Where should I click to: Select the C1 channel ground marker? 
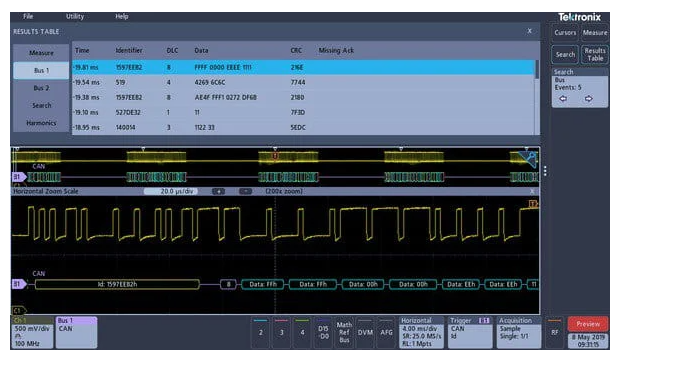[19, 310]
